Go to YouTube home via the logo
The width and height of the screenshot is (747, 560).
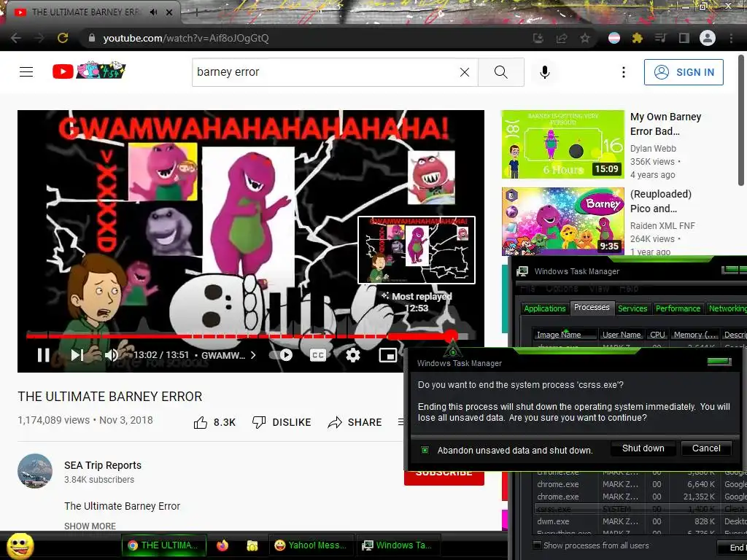tap(88, 71)
